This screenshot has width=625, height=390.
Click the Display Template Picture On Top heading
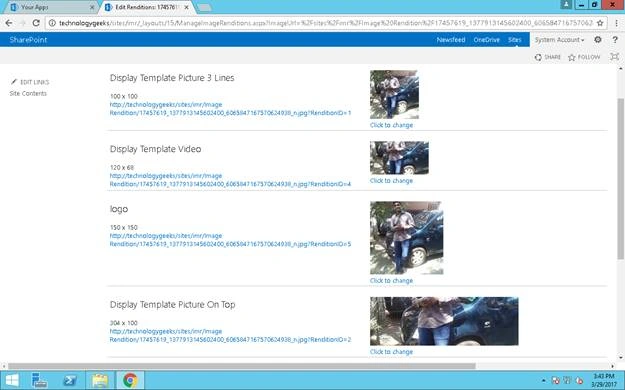(x=172, y=305)
